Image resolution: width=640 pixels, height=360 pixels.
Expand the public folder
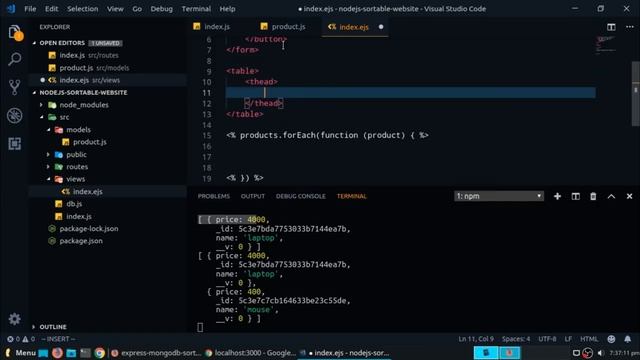(x=48, y=155)
